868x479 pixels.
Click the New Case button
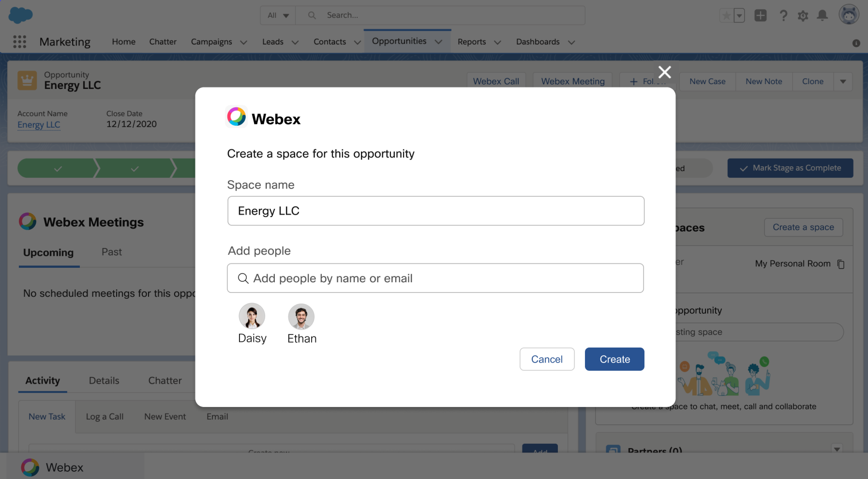[707, 81]
